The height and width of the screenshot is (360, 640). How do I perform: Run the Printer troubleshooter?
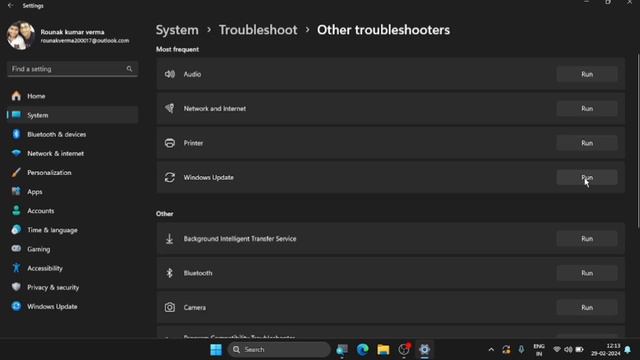coord(587,143)
